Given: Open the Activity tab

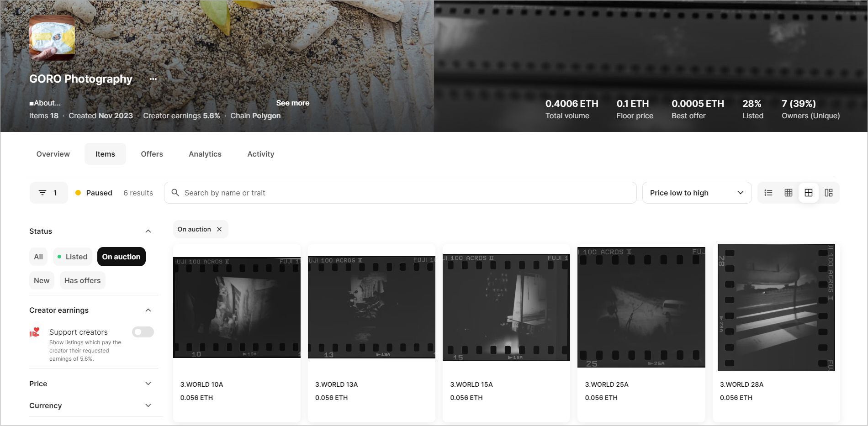Looking at the screenshot, I should click(x=261, y=154).
